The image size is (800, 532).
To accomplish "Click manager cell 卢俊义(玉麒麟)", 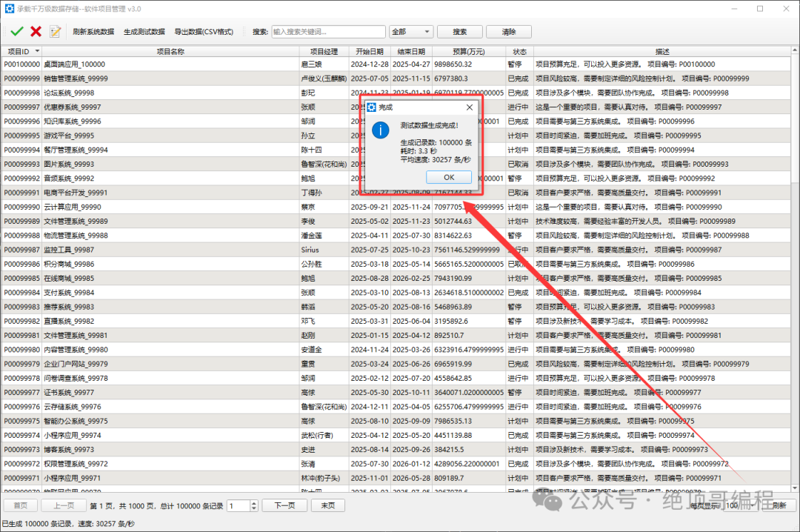I will [x=324, y=79].
